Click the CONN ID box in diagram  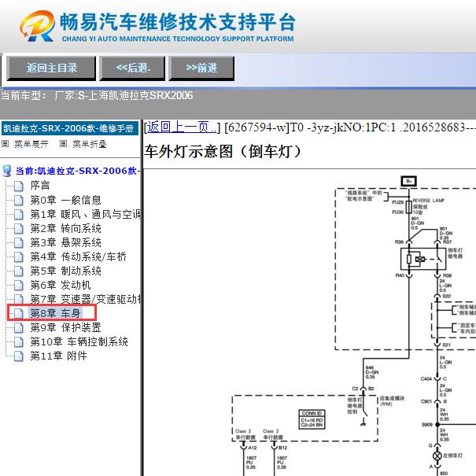[x=312, y=419]
